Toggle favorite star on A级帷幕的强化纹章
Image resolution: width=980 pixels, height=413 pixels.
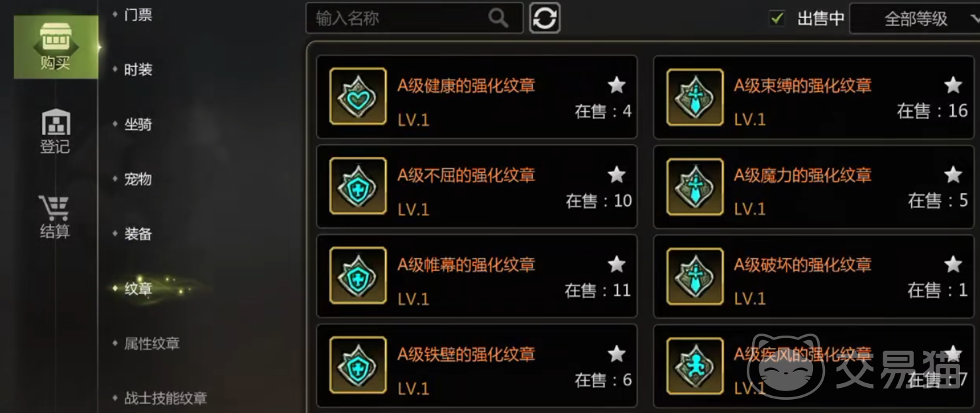pos(617,265)
